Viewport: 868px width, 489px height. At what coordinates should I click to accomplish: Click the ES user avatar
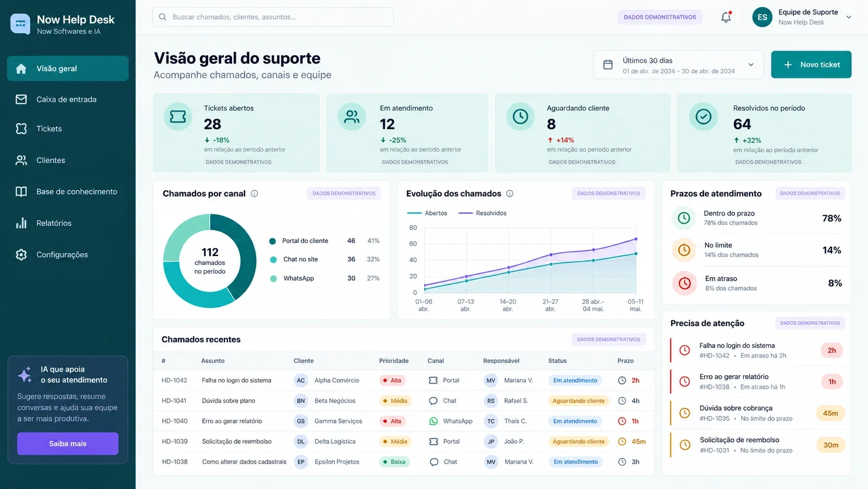click(x=762, y=17)
